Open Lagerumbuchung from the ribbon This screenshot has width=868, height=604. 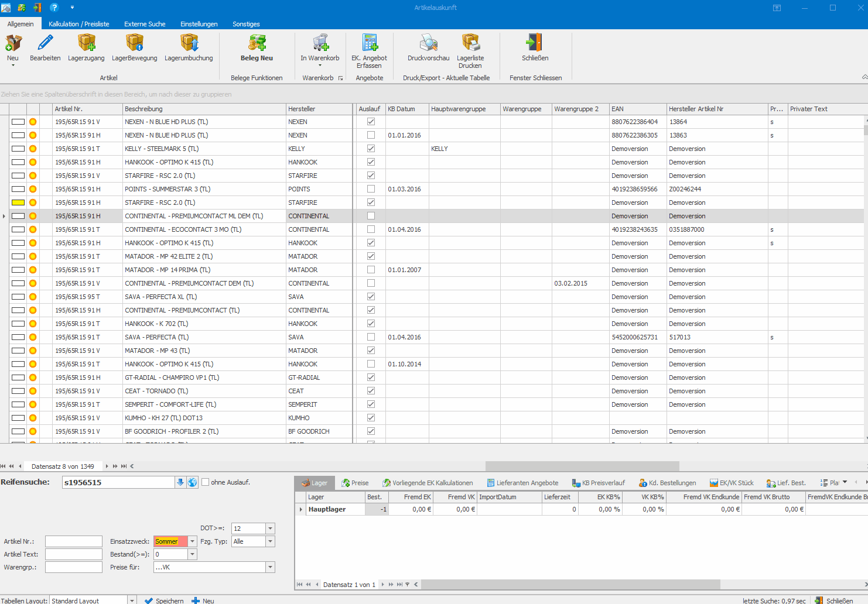tap(189, 43)
